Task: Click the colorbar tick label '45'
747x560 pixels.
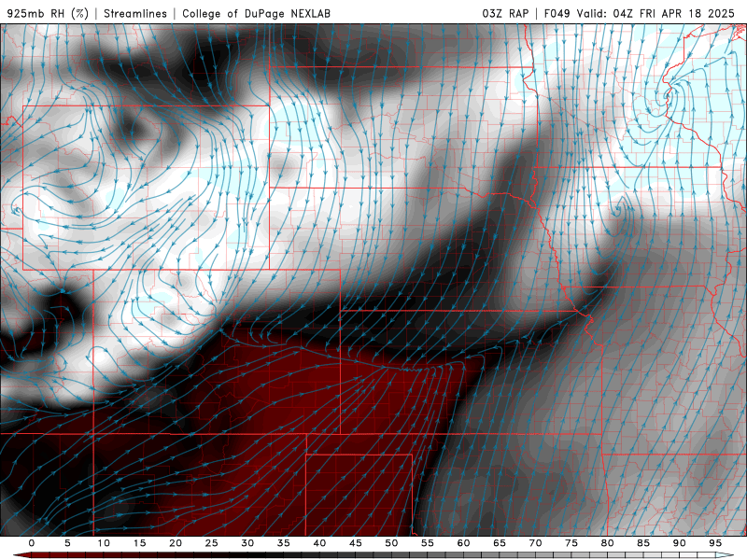Action: tap(356, 543)
